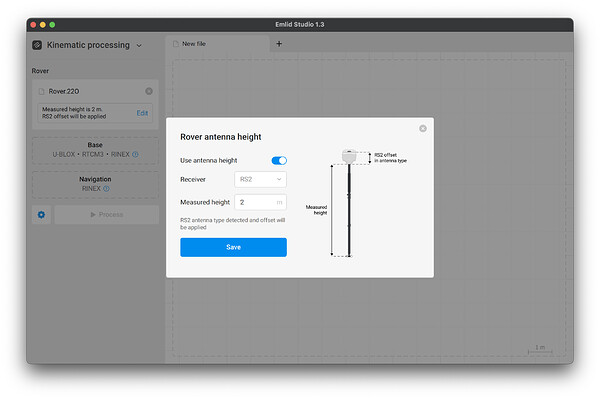Click Edit link for measured height

142,113
